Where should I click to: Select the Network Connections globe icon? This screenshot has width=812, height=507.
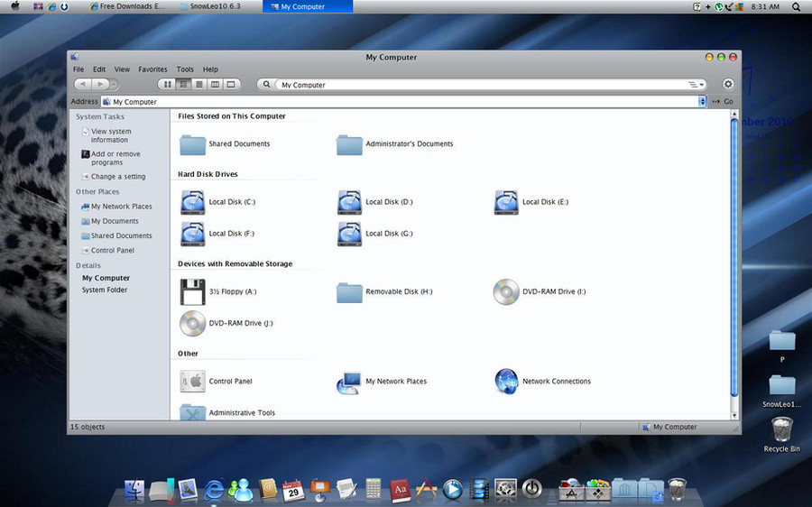506,382
